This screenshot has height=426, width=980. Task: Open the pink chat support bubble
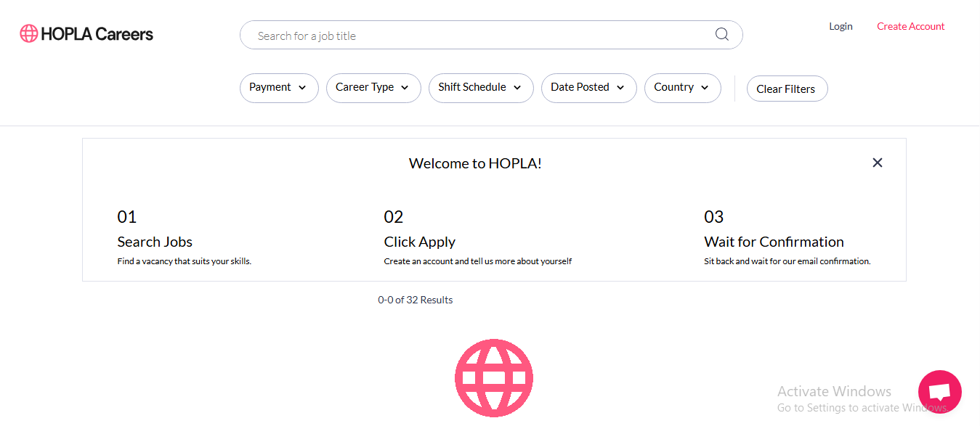tap(939, 392)
